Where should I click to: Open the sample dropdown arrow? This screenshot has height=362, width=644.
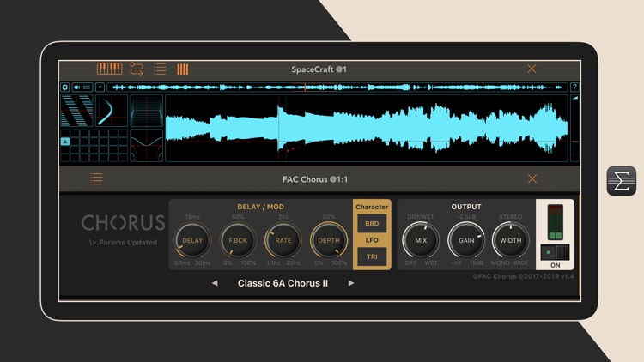(x=100, y=87)
